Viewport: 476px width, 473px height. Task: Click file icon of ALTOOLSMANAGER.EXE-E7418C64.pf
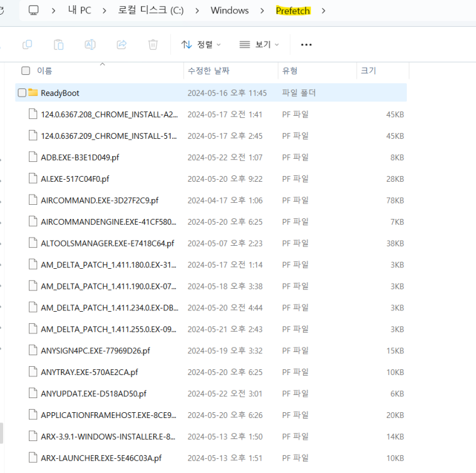[x=33, y=243]
